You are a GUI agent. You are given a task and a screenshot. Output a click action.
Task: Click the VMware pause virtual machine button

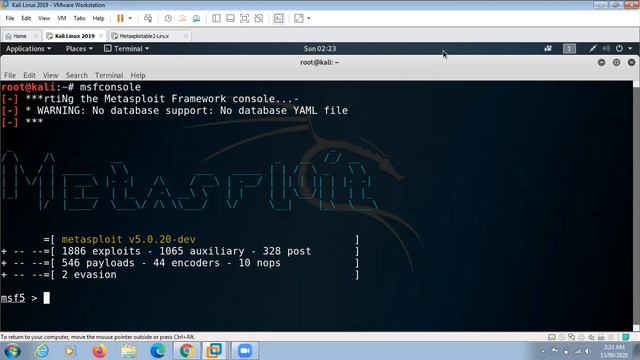120,18
